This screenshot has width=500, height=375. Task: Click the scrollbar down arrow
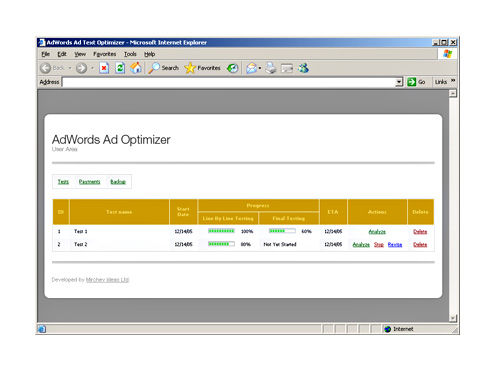pos(453,318)
